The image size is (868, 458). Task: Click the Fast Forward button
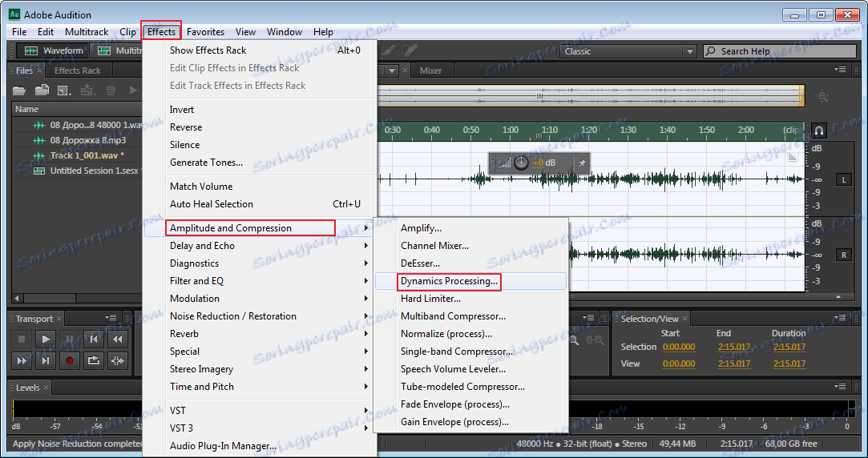(22, 360)
